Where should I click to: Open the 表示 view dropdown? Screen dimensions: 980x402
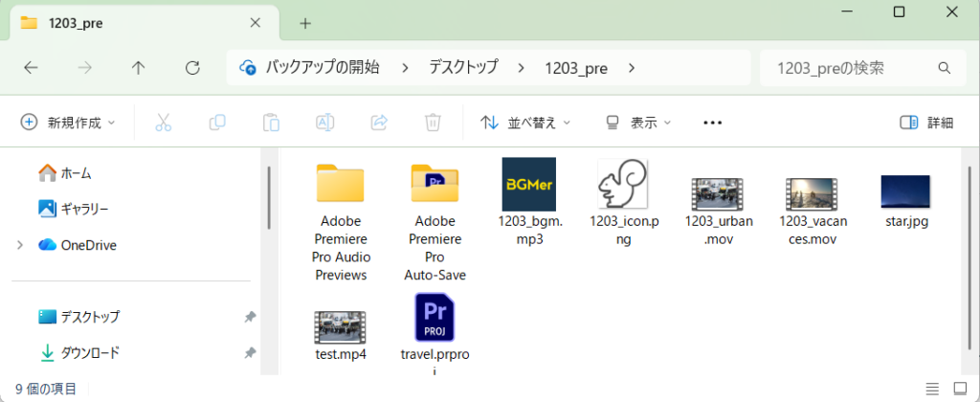(638, 123)
